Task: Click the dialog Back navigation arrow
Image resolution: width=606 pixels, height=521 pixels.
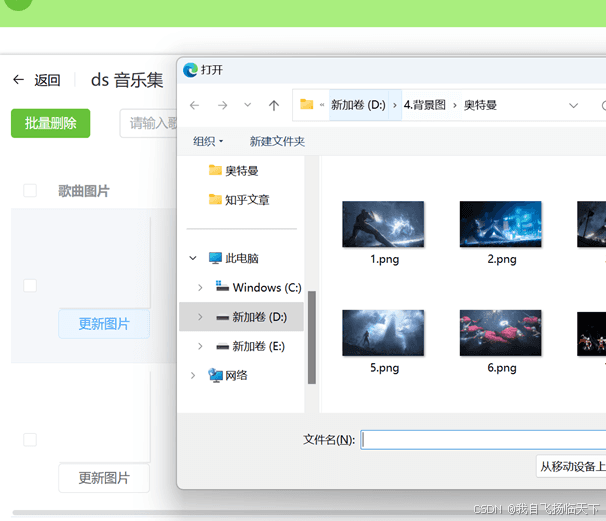Action: tap(194, 105)
